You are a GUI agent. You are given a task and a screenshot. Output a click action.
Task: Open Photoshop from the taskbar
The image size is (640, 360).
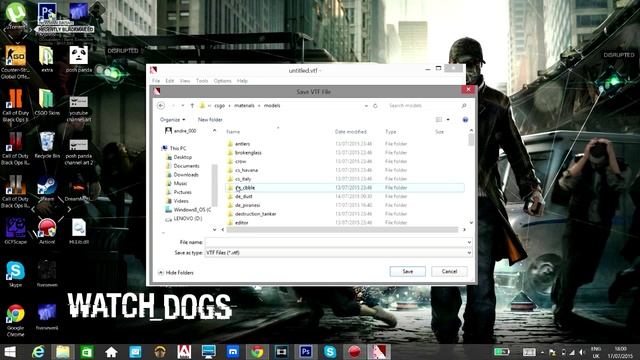[305, 352]
